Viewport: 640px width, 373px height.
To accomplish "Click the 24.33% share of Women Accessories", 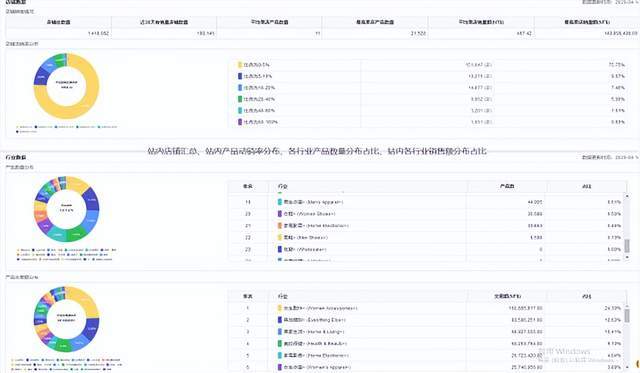I will click(613, 308).
